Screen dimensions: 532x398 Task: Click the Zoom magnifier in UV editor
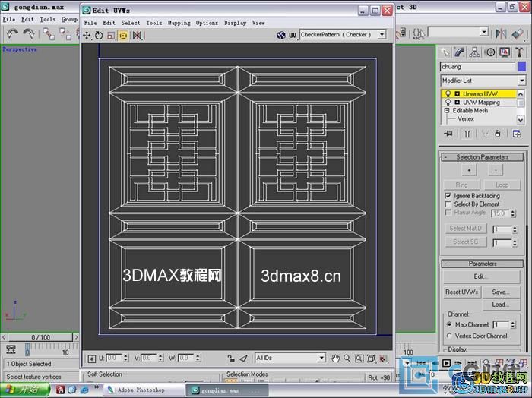pyautogui.click(x=347, y=359)
